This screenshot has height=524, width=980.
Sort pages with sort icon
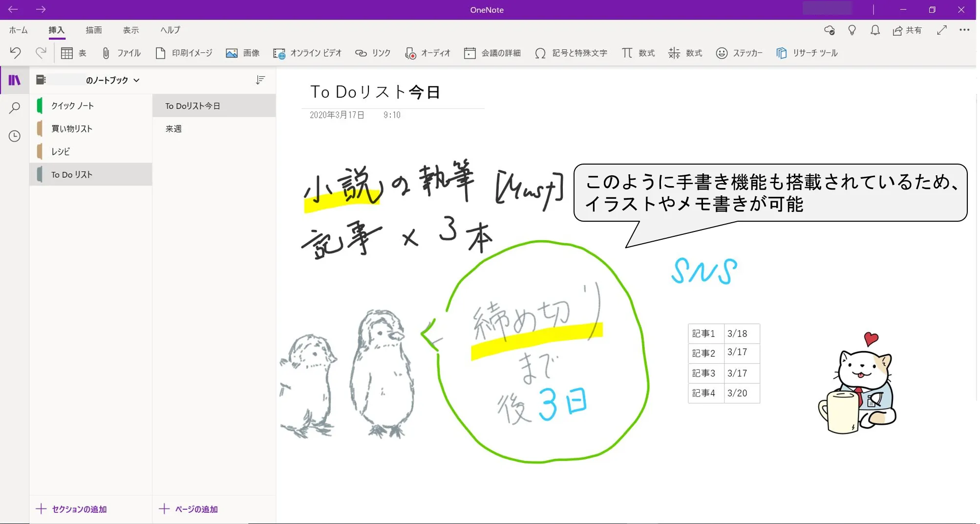pos(260,80)
